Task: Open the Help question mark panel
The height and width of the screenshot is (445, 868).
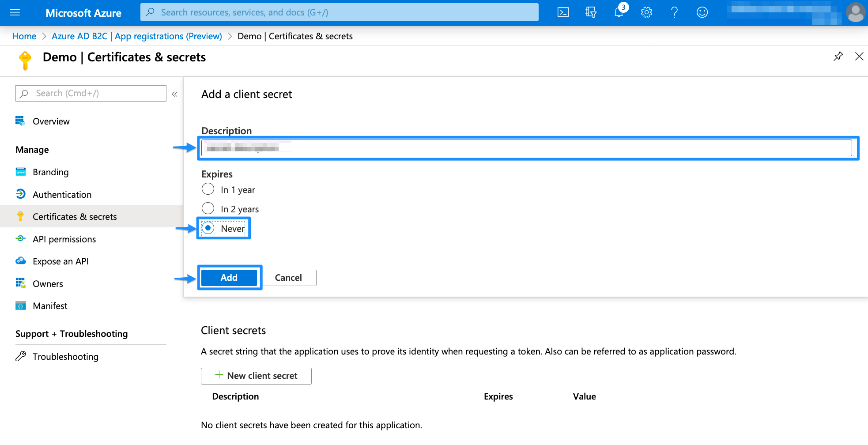Action: tap(674, 12)
